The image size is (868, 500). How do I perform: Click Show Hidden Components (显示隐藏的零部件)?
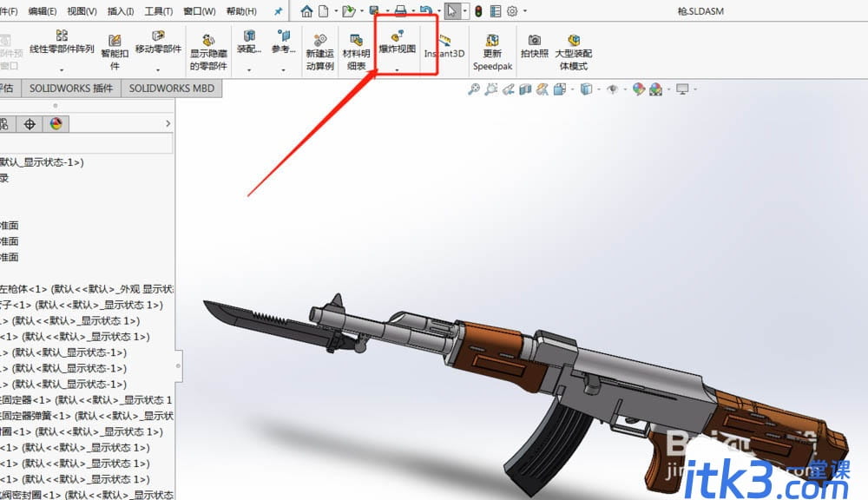tap(208, 53)
